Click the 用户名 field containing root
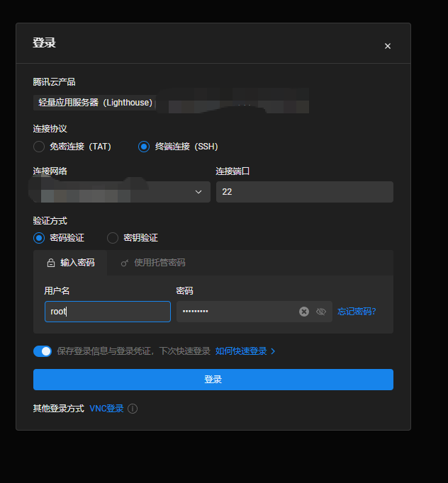 (108, 312)
